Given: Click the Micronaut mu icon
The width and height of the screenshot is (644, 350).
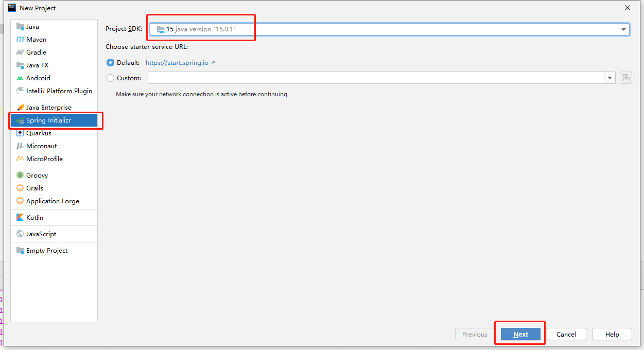Looking at the screenshot, I should (x=20, y=146).
